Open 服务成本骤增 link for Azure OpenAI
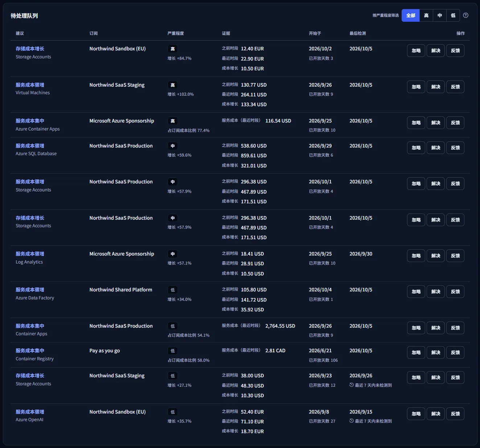Image resolution: width=480 pixels, height=448 pixels. click(x=30, y=412)
